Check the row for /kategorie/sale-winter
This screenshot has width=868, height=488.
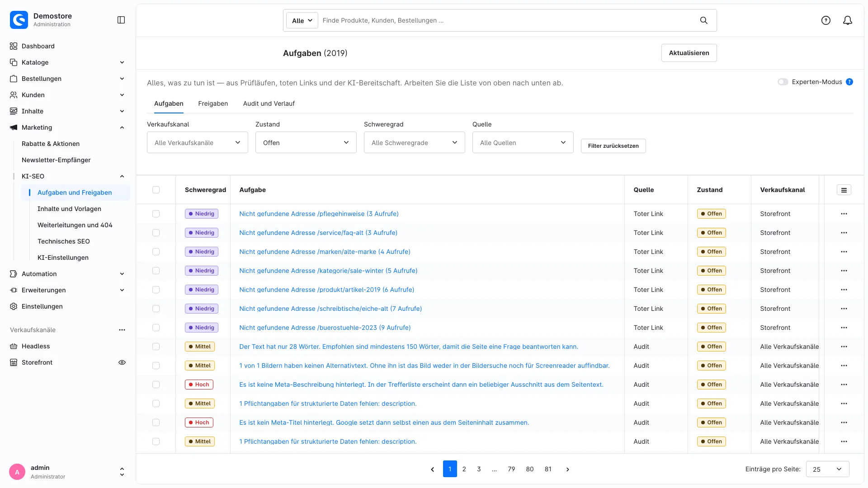coord(156,271)
